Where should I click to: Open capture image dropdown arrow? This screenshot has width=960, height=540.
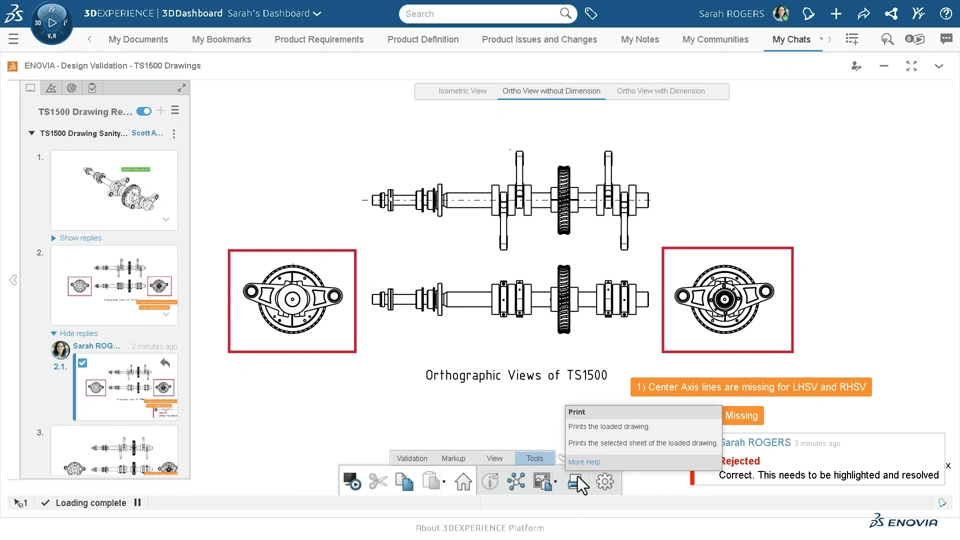(x=555, y=482)
